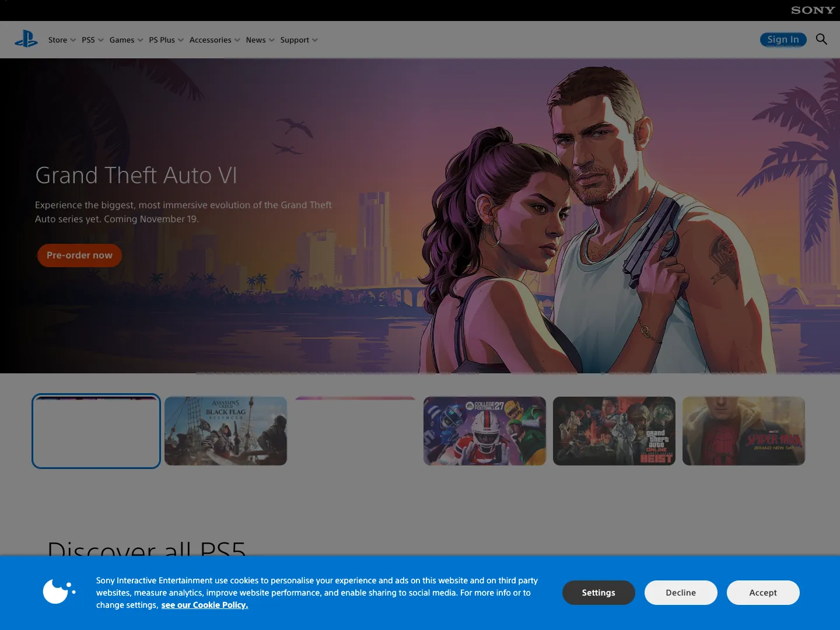Expand the News menu chevron
The image size is (840, 630).
(x=272, y=40)
